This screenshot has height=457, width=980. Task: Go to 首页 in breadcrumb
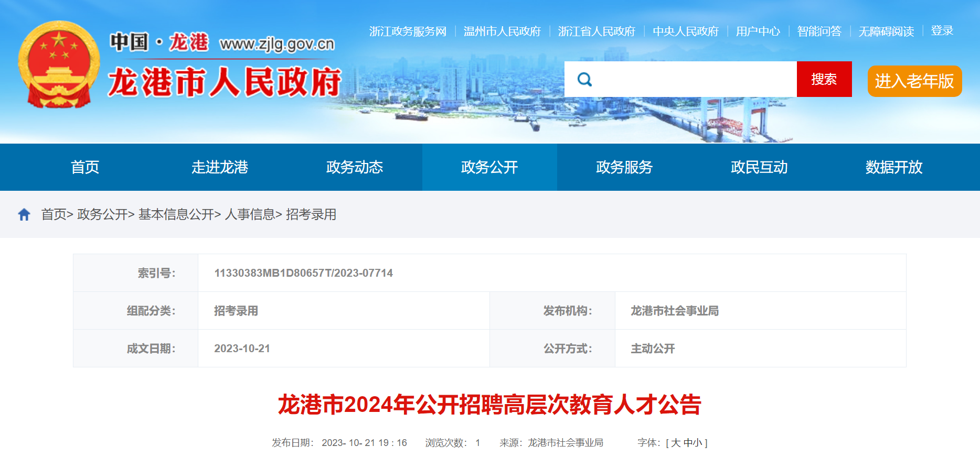point(54,214)
